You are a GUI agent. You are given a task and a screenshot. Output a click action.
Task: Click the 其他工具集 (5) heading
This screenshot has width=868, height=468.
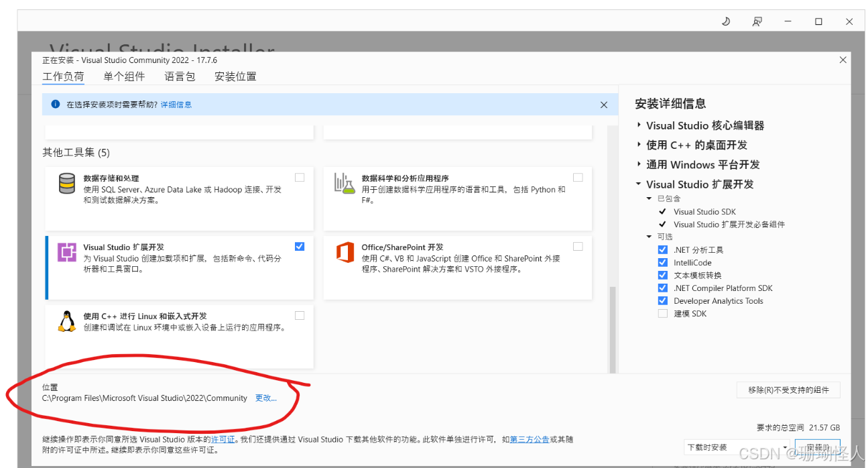point(76,152)
